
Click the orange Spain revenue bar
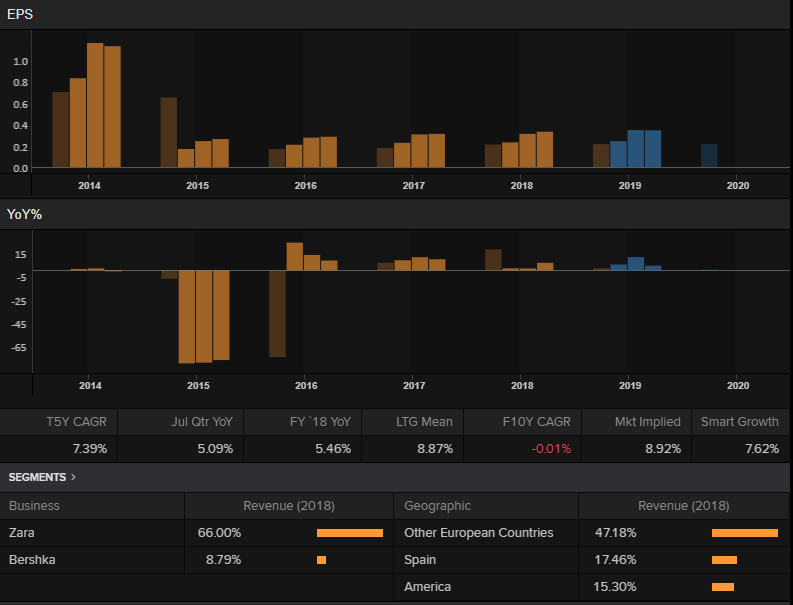(724, 560)
